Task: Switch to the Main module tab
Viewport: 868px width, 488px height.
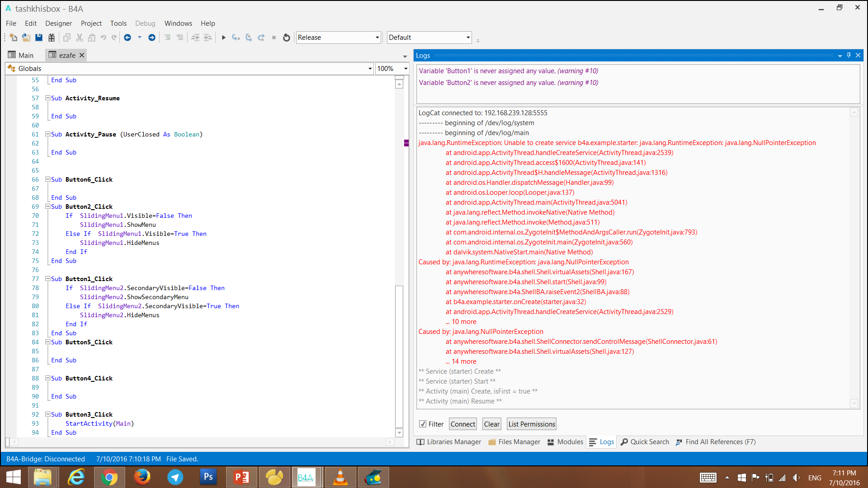Action: point(21,55)
